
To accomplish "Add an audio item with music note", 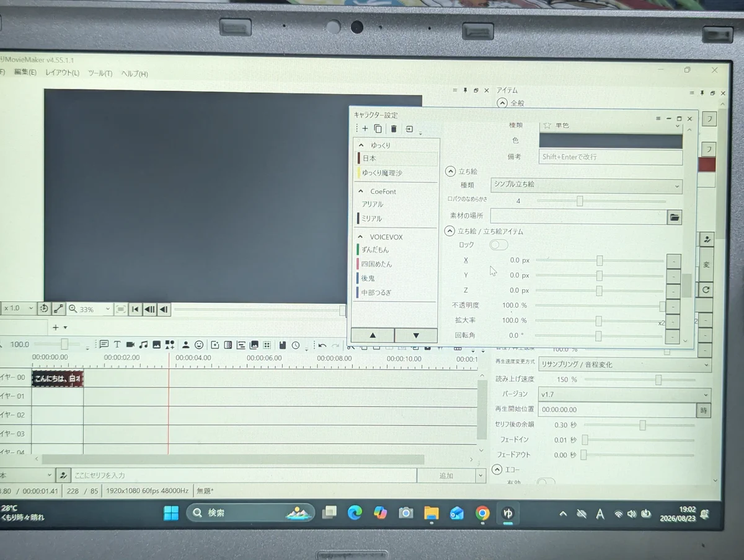I will click(x=143, y=344).
